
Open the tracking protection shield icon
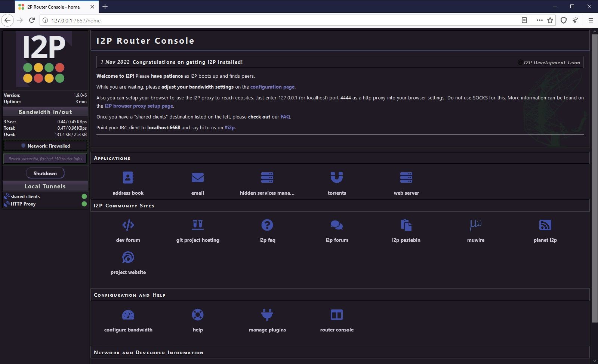[x=564, y=20]
